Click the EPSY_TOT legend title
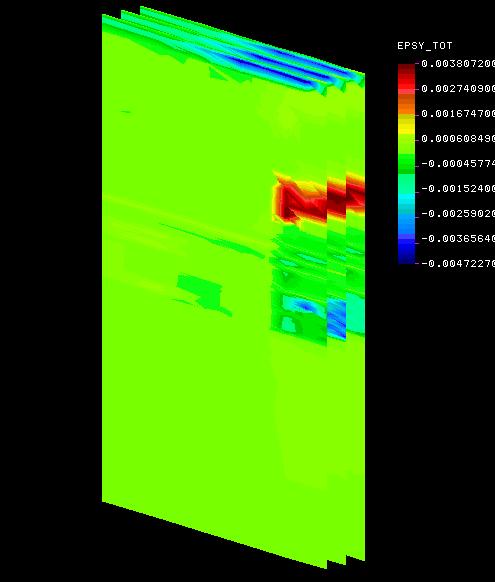Viewport: 495px width, 582px height. (424, 46)
